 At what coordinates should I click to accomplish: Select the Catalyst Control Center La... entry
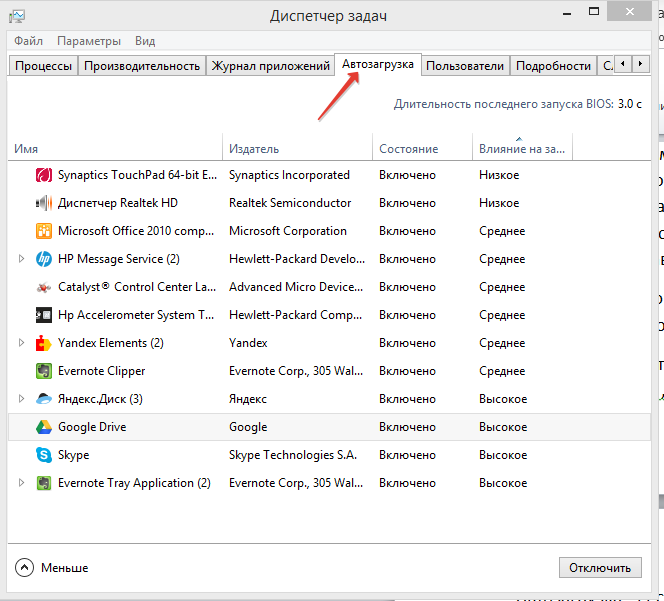(x=137, y=287)
